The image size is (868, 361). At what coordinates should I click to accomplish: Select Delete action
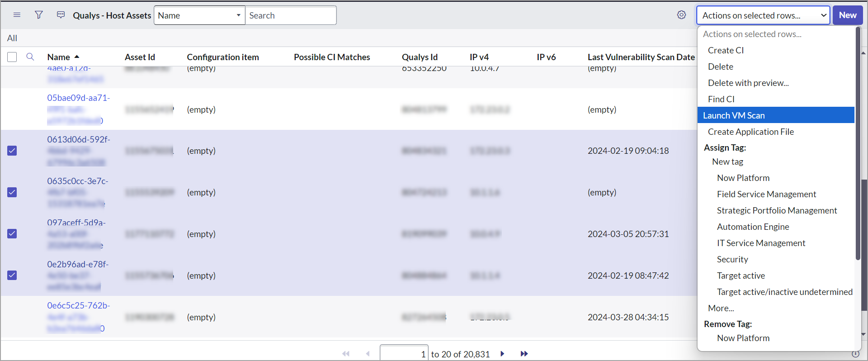[721, 66]
